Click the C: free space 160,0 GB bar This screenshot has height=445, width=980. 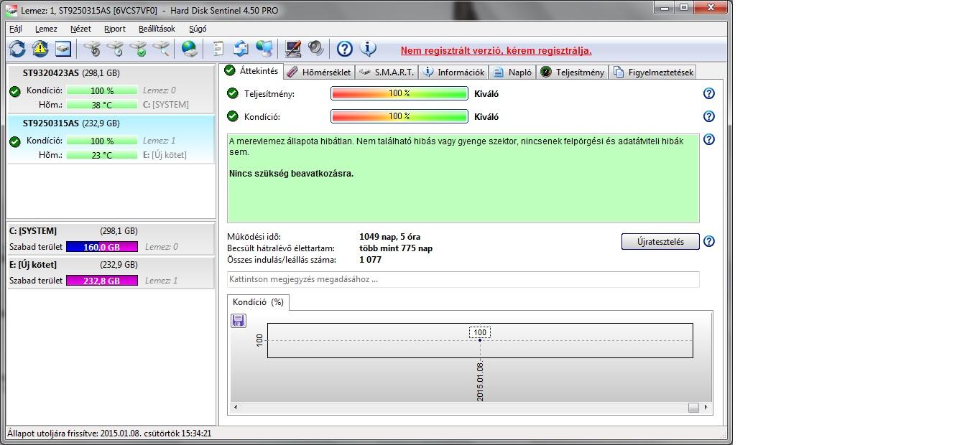pos(102,247)
